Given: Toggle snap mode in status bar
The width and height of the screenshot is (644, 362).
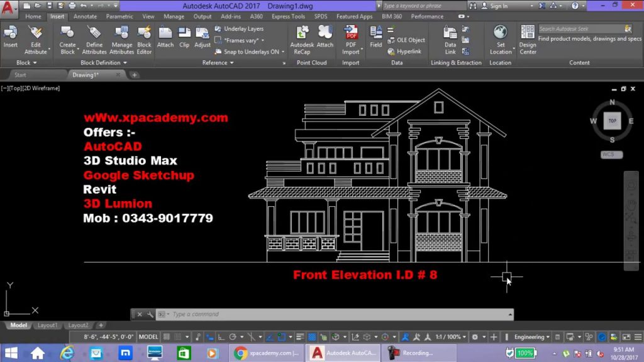Looking at the screenshot, I should coord(178,337).
